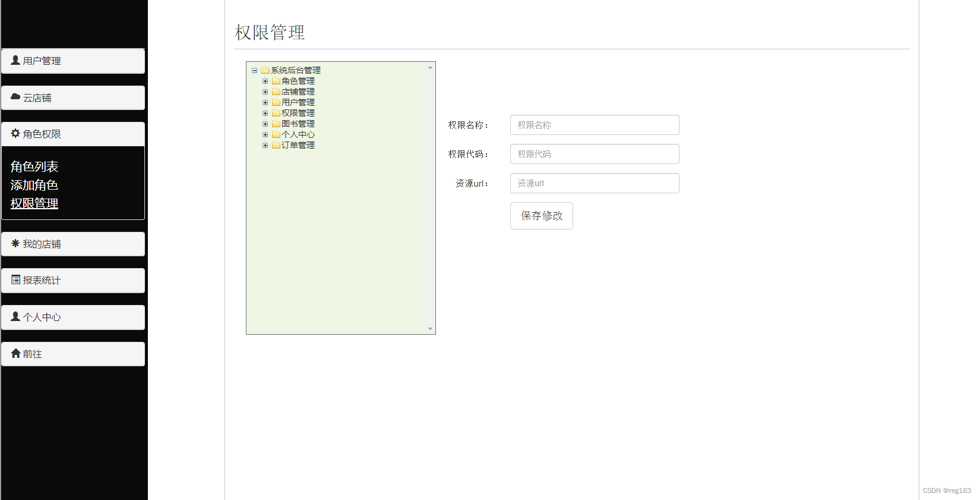Click the cloud icon beside 云店铺

tap(16, 97)
